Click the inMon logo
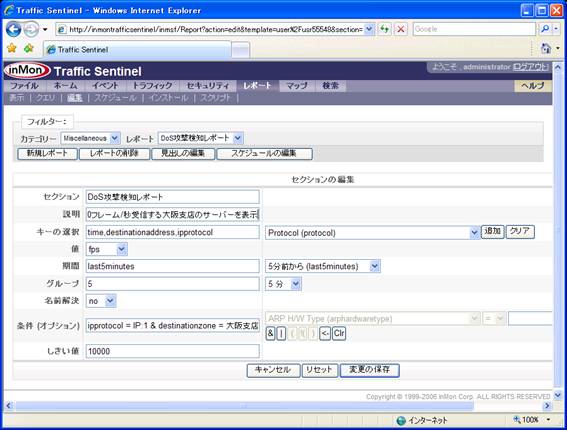Screen dimensions: 567x430 pyautogui.click(x=27, y=71)
